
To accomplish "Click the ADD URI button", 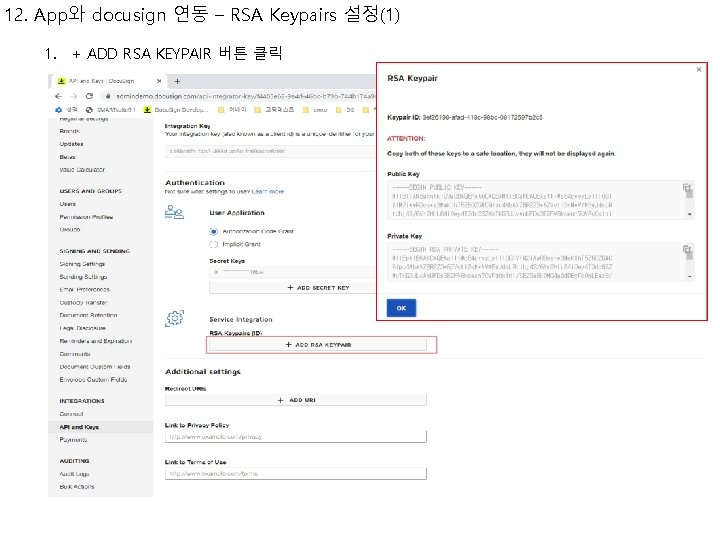I will point(296,400).
